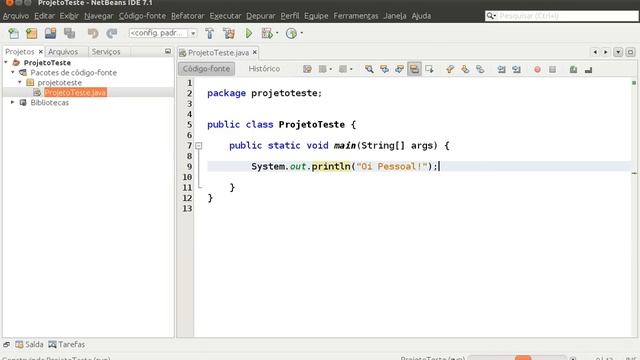Select the projetoteste package item
This screenshot has height=360, width=640.
coord(60,82)
